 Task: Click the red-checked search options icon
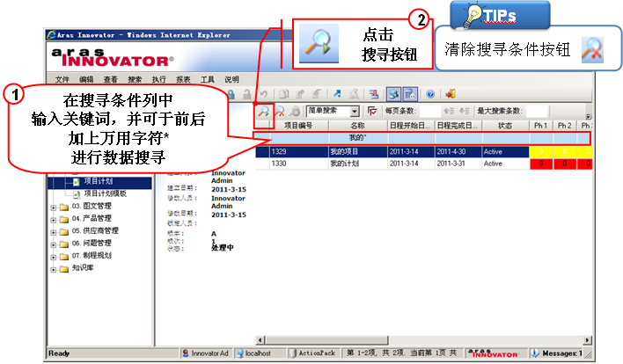click(x=372, y=112)
